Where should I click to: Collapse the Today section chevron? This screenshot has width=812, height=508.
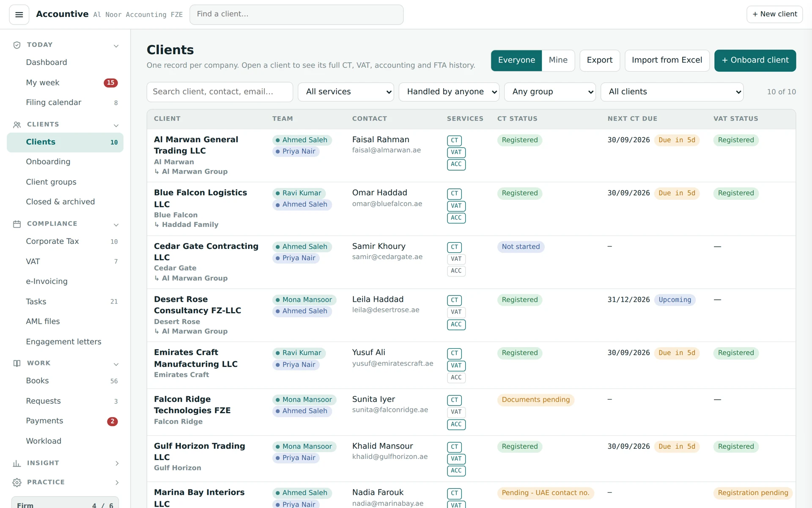pyautogui.click(x=116, y=46)
